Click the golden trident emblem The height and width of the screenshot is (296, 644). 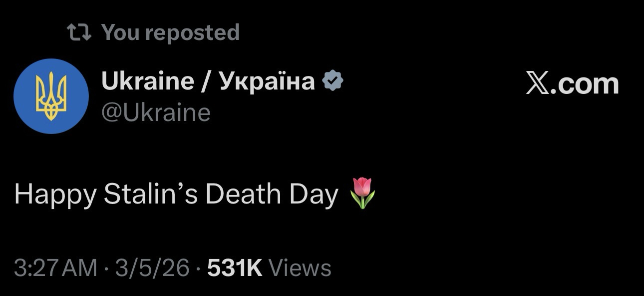click(51, 96)
